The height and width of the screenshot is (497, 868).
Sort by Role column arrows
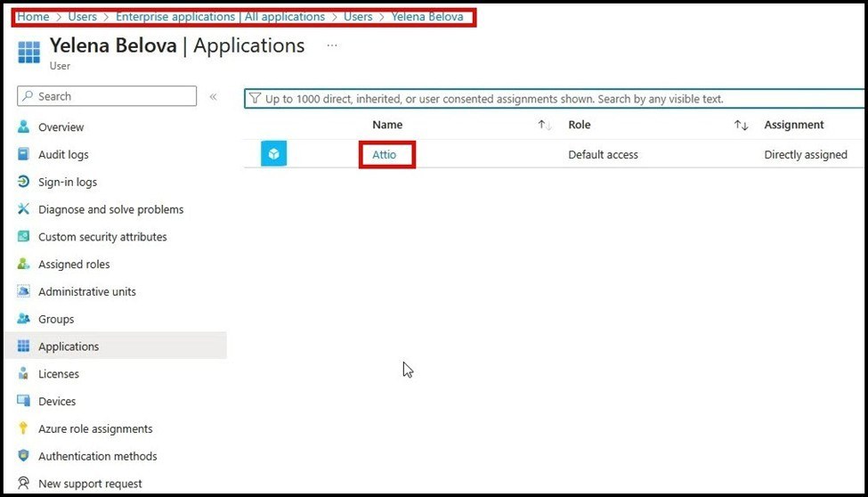tap(741, 126)
